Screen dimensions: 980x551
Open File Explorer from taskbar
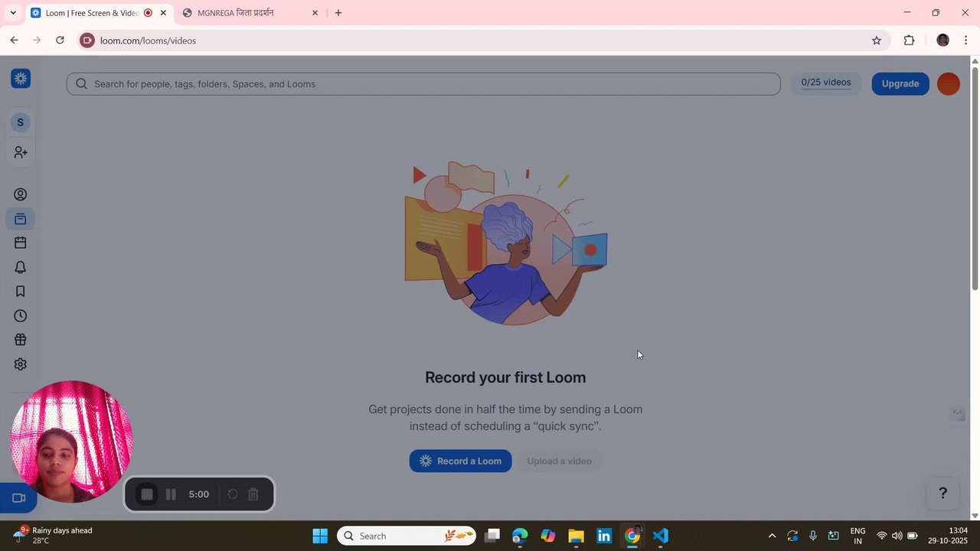[x=576, y=536]
